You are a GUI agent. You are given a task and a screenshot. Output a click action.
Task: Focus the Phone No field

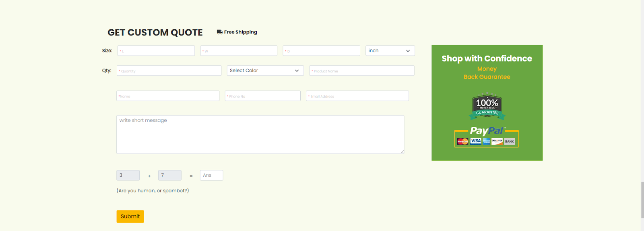pyautogui.click(x=263, y=96)
